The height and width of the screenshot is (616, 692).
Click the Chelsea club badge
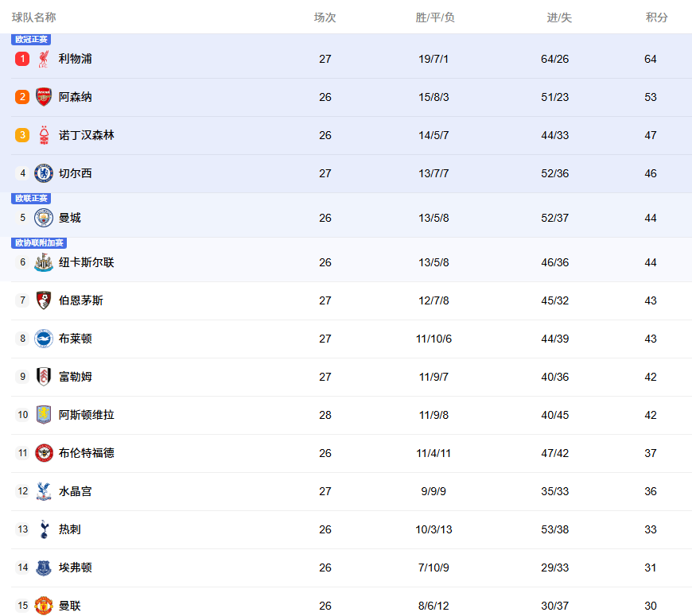coord(44,173)
